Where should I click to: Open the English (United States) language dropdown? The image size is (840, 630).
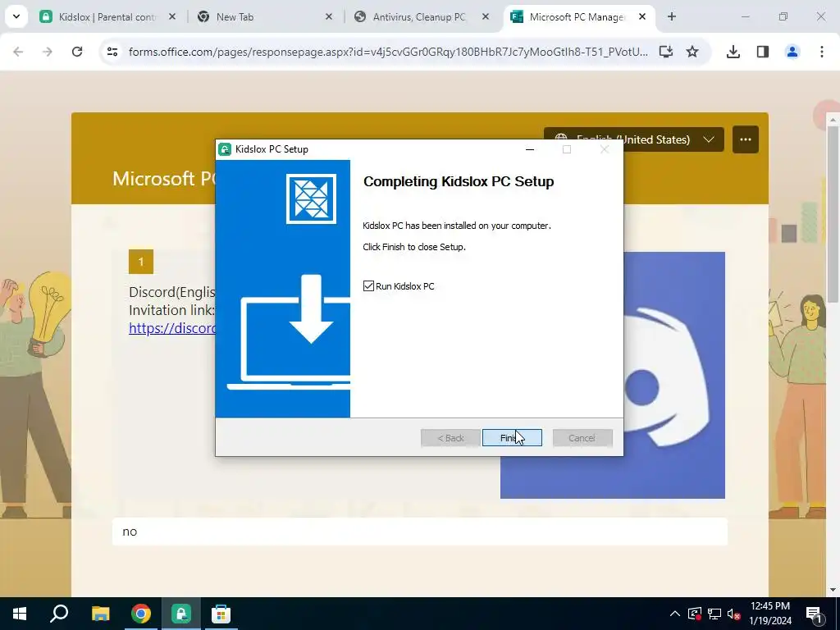point(634,139)
